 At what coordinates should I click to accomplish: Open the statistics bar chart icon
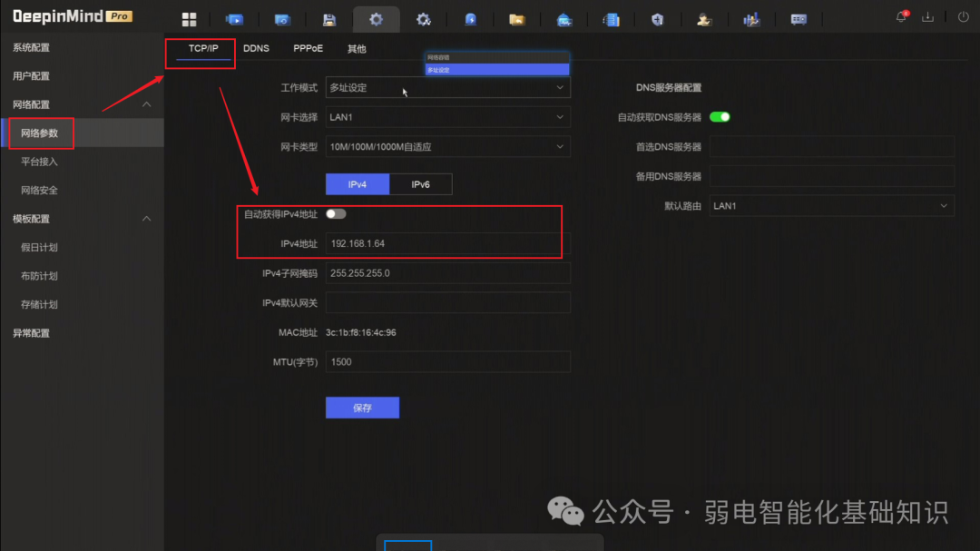click(x=751, y=19)
